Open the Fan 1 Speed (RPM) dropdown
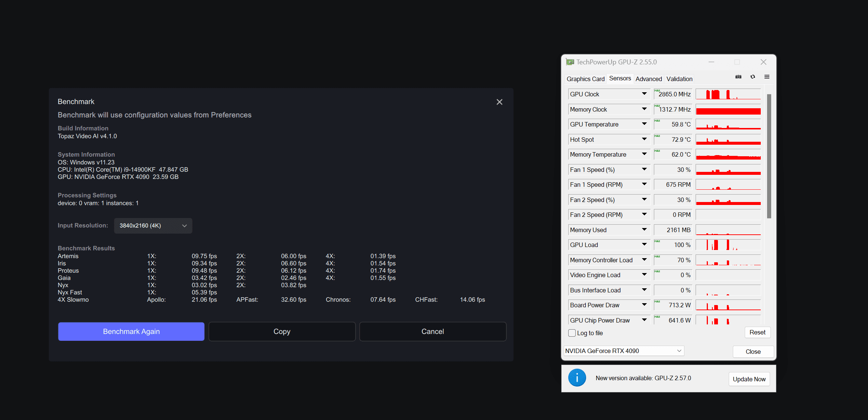 tap(644, 185)
